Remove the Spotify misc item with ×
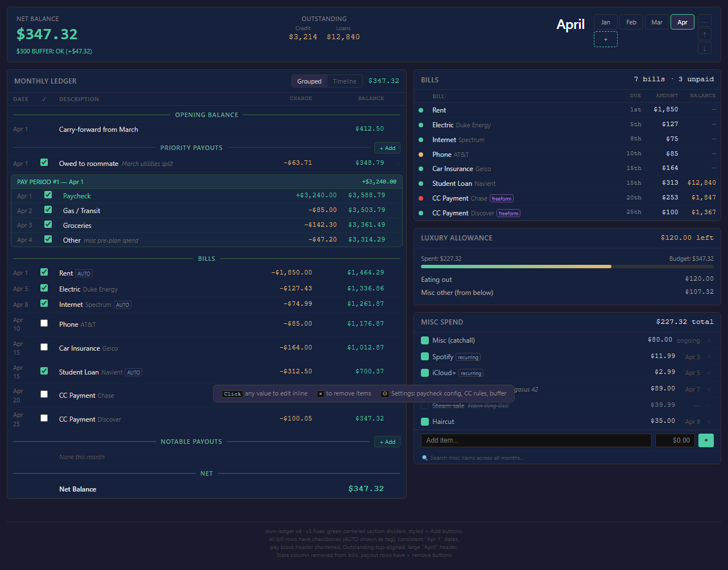Screen dimensions: 728x570 [x=709, y=357]
